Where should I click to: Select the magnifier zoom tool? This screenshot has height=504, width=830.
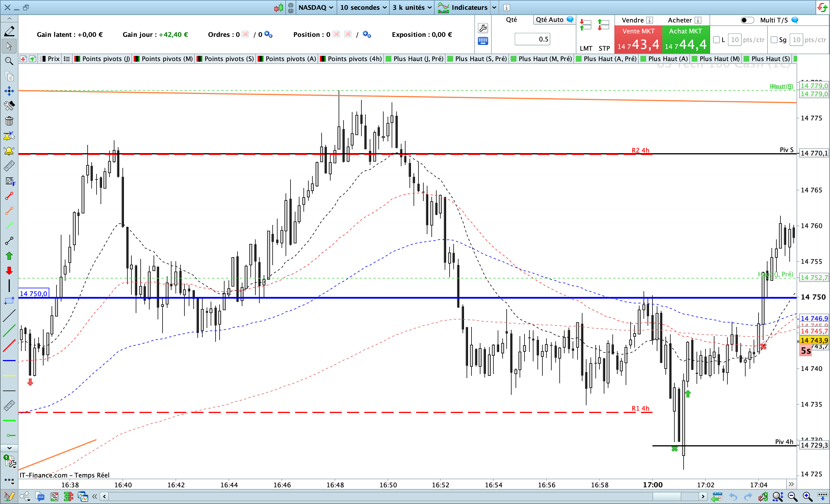click(9, 61)
